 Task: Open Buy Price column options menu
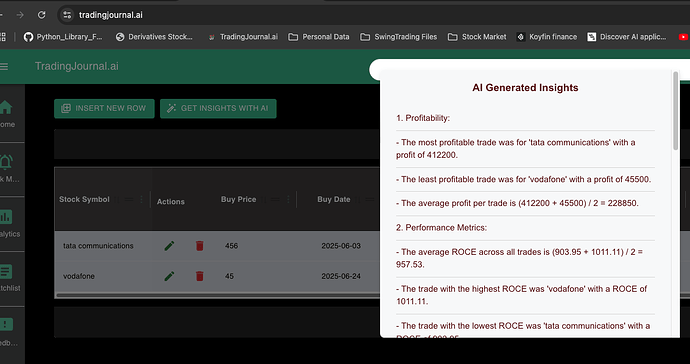(288, 200)
